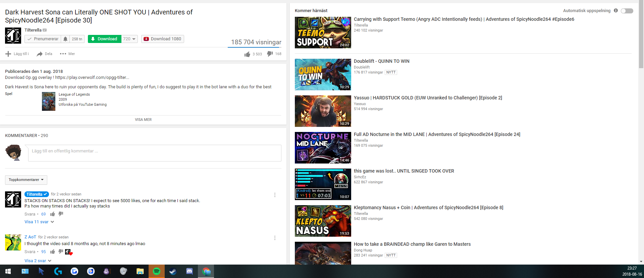Like Z AoT's comment
Image resolution: width=644 pixels, height=278 pixels.
pos(53,251)
